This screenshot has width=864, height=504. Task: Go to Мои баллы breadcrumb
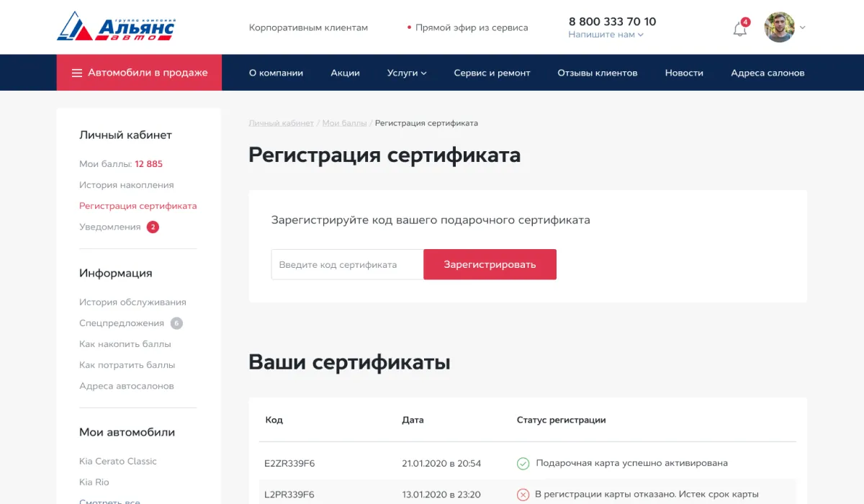[344, 123]
